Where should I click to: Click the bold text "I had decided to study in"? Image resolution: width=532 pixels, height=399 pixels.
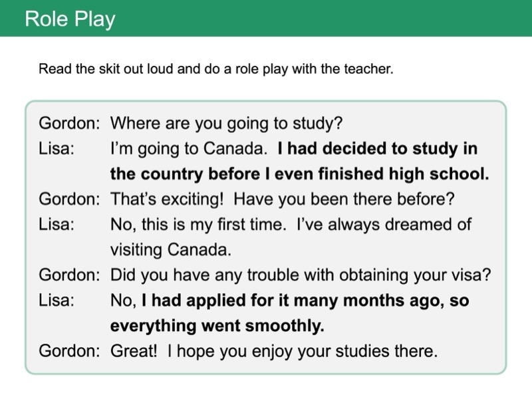click(x=378, y=149)
